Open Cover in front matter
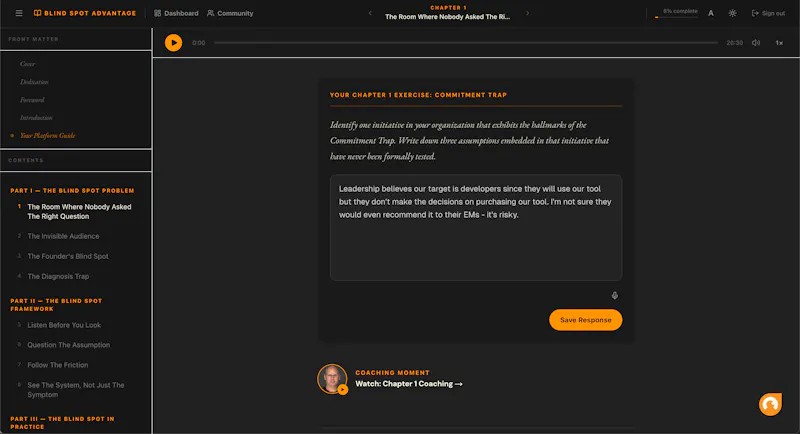 click(x=28, y=64)
